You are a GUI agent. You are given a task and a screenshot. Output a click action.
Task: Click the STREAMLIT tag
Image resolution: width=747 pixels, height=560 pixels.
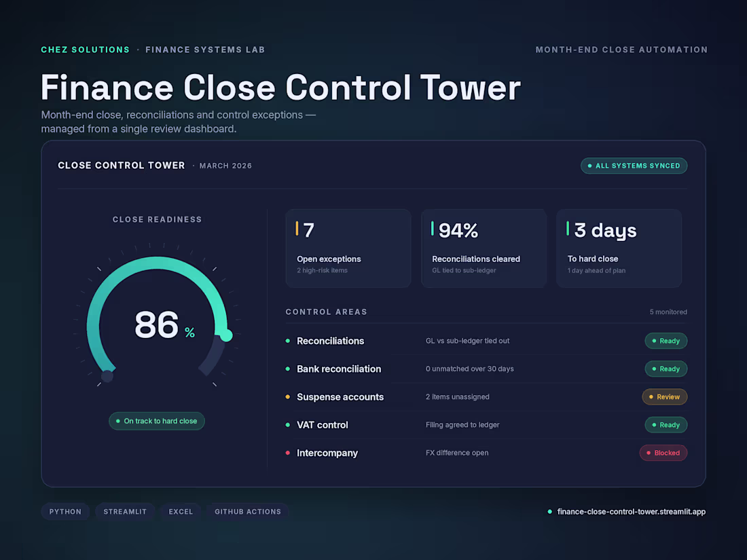click(x=125, y=512)
